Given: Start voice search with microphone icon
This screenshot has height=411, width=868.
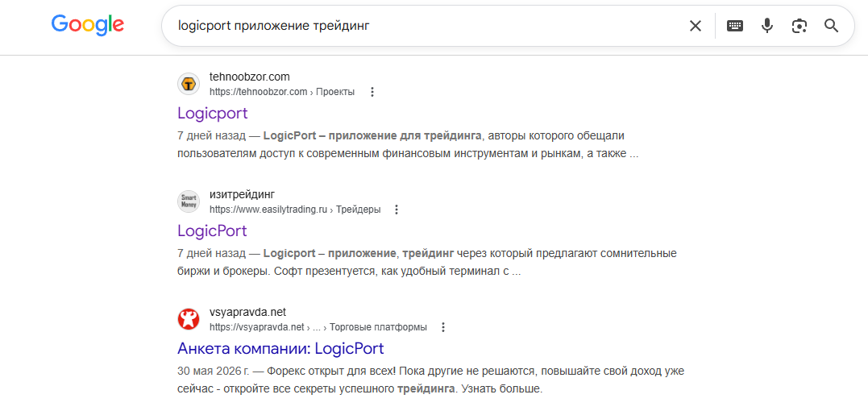Looking at the screenshot, I should click(766, 26).
